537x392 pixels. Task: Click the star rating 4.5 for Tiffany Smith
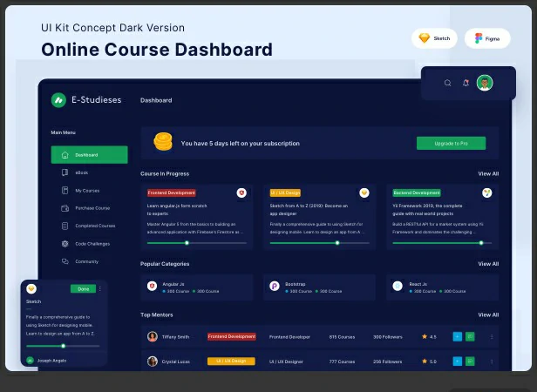coord(429,337)
